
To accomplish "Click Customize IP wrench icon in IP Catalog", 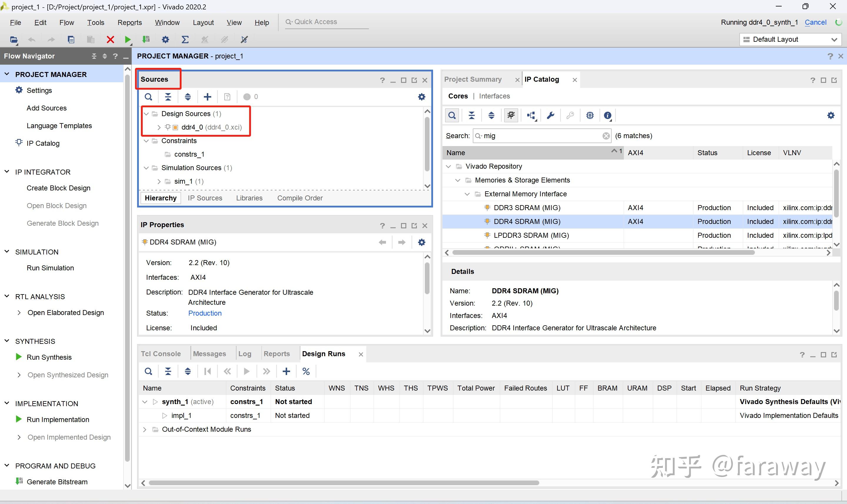I will [550, 115].
